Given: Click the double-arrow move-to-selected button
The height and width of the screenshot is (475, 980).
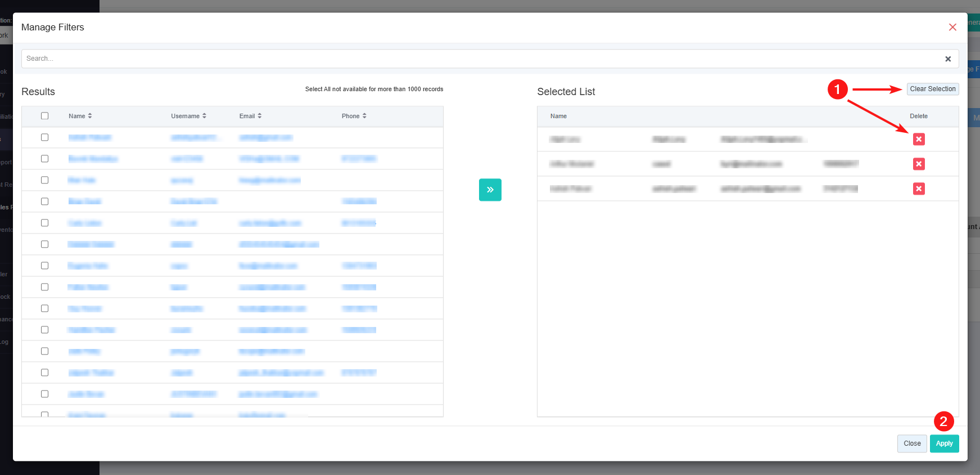Looking at the screenshot, I should pyautogui.click(x=490, y=190).
